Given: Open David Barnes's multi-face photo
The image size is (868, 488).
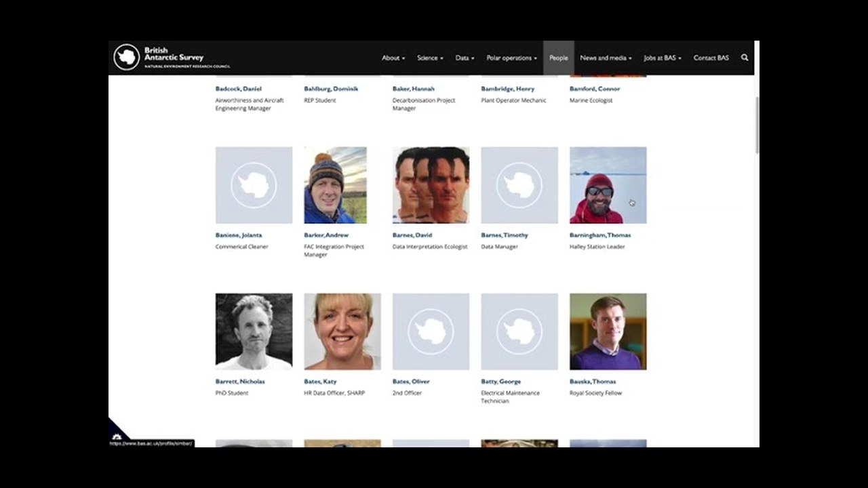Looking at the screenshot, I should [431, 185].
